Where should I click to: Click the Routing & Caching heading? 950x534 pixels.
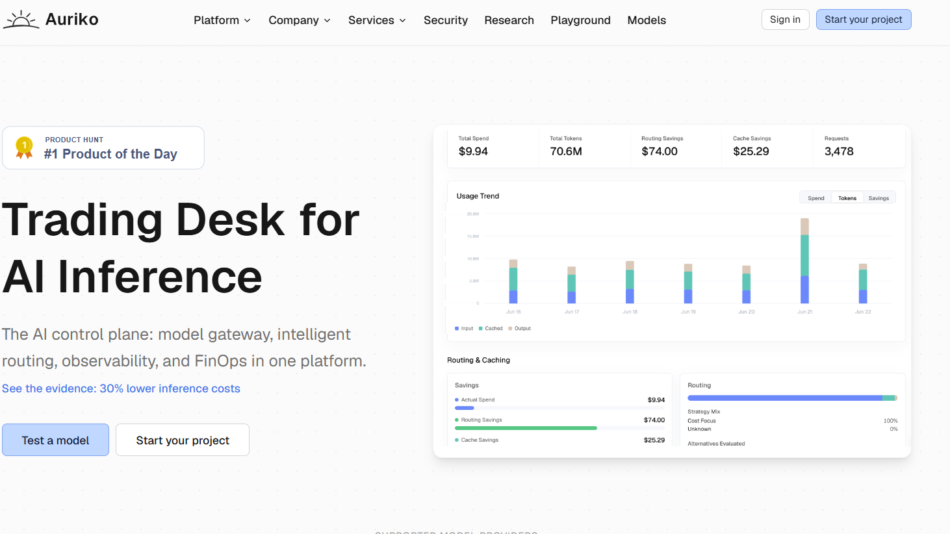pyautogui.click(x=479, y=360)
